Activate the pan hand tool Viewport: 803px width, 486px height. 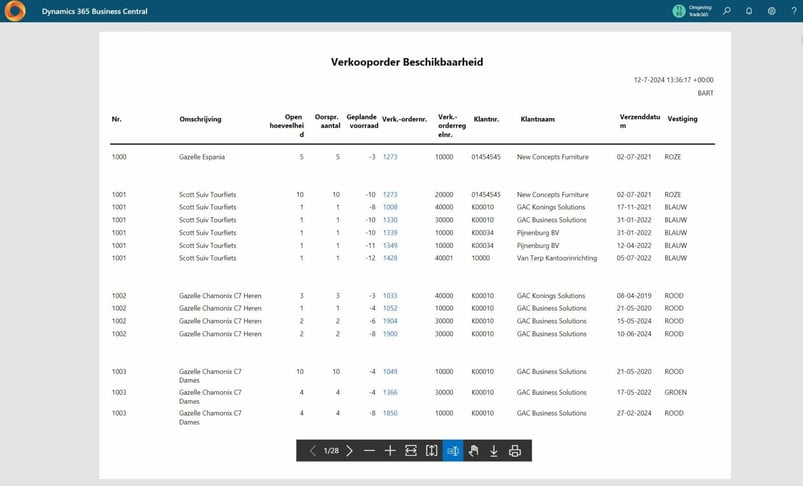[473, 451]
